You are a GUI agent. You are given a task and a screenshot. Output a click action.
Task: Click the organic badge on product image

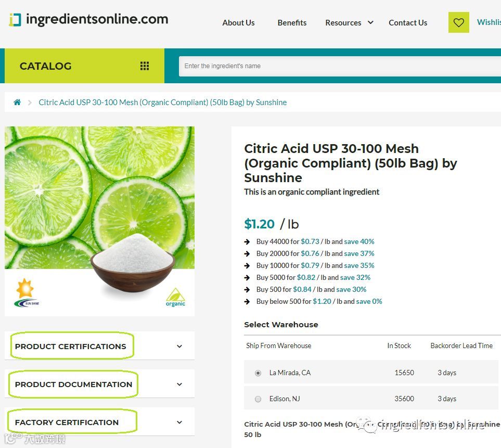tap(175, 298)
